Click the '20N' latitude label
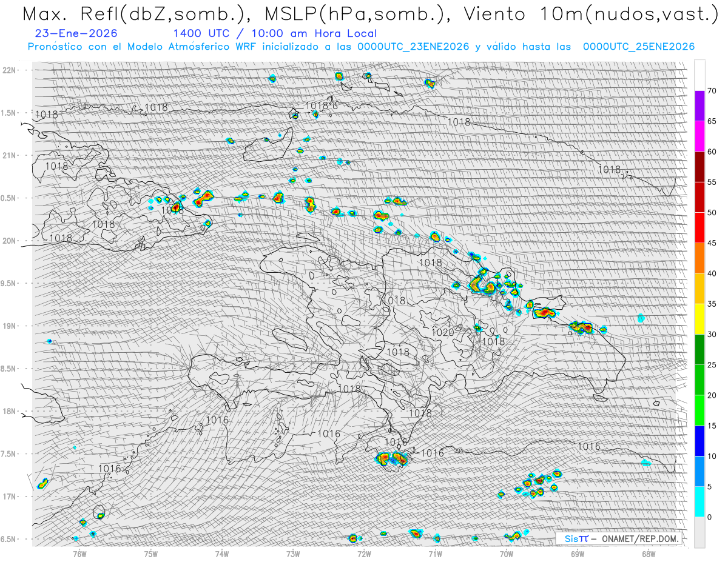Viewport: 728px width, 562px height. (x=9, y=241)
